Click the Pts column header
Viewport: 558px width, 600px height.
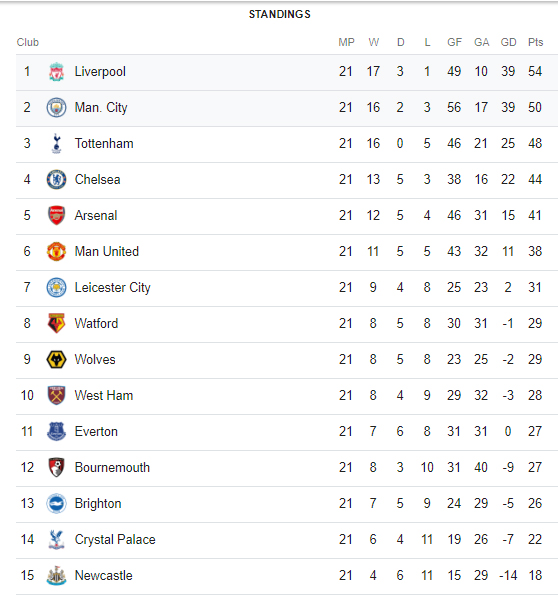pos(535,42)
